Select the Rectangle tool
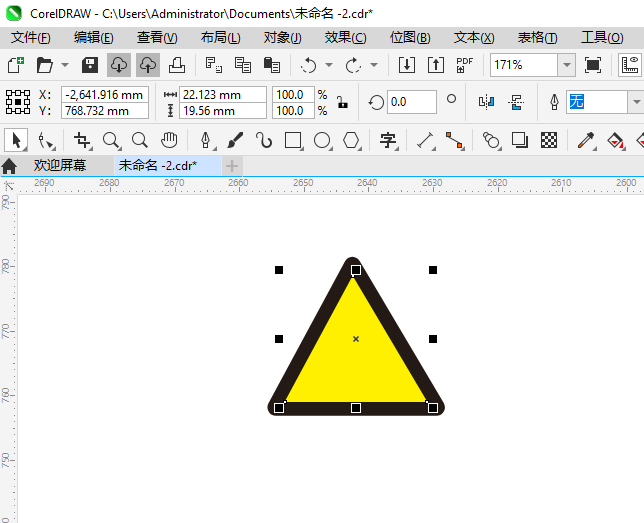 (x=293, y=141)
